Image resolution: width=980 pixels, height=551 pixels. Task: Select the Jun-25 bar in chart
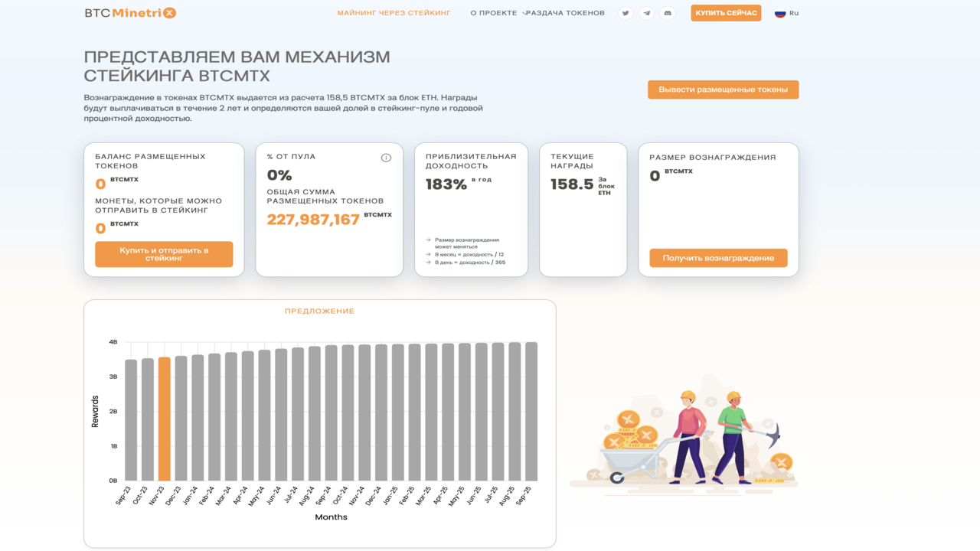click(482, 412)
